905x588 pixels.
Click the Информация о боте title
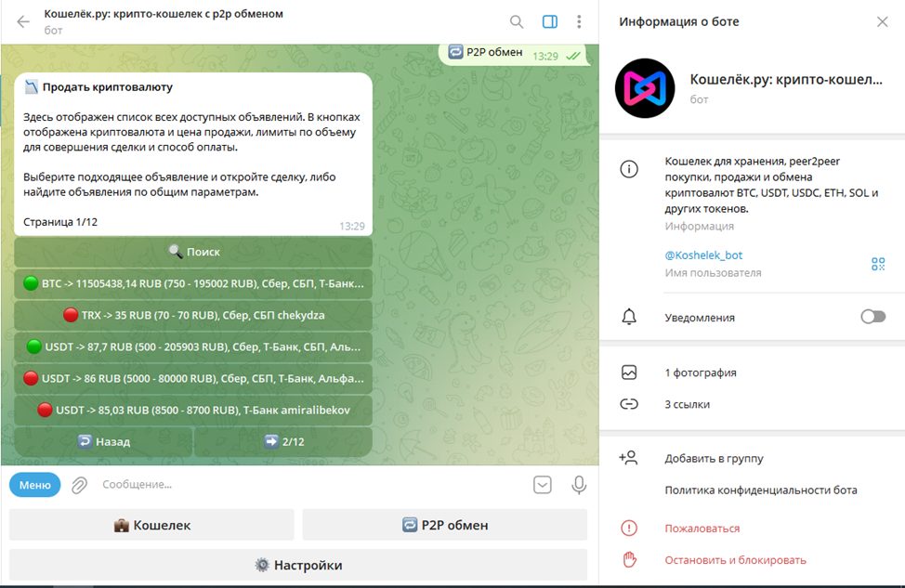678,22
